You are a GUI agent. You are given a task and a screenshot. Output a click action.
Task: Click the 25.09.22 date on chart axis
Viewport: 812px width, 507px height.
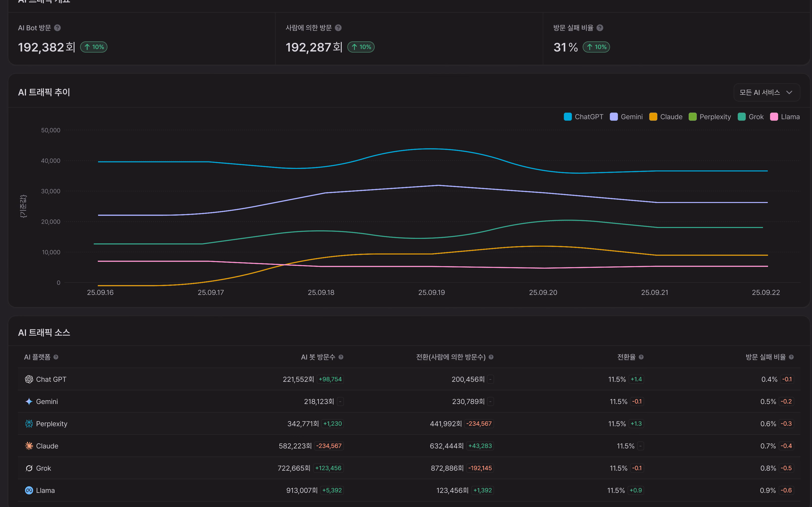pyautogui.click(x=766, y=292)
